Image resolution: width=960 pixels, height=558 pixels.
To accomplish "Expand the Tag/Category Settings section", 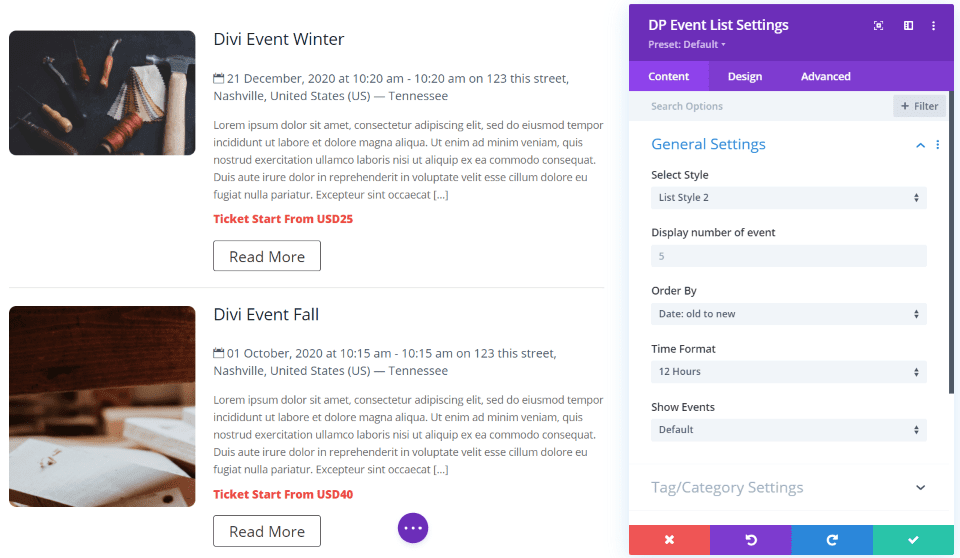I will coord(920,488).
